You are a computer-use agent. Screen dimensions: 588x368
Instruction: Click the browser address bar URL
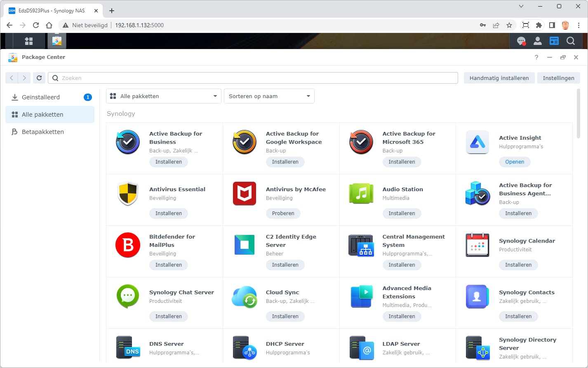[x=139, y=25]
